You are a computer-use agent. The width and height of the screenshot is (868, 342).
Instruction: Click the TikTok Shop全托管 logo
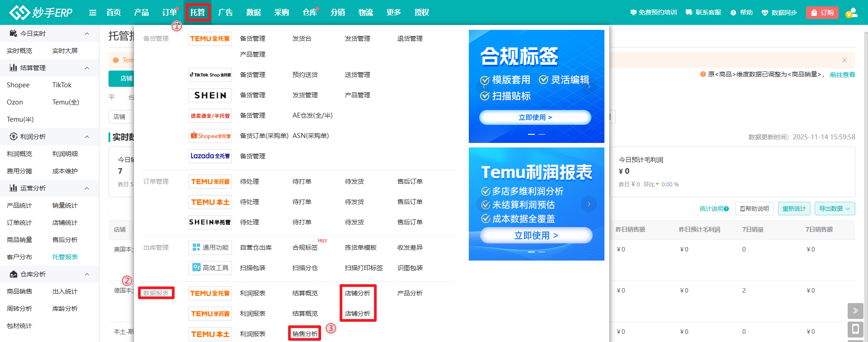[210, 75]
